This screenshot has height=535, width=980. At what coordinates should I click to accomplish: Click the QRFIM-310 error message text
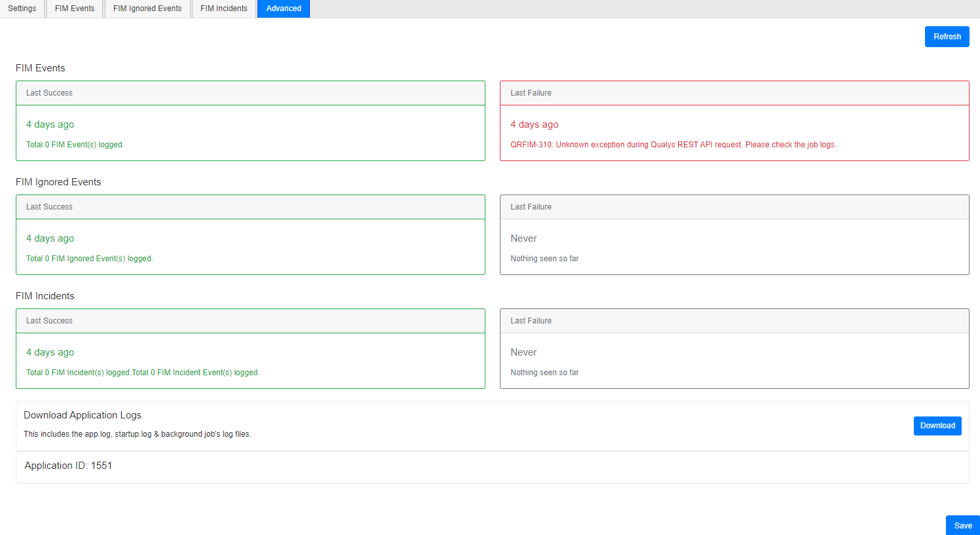click(x=673, y=145)
